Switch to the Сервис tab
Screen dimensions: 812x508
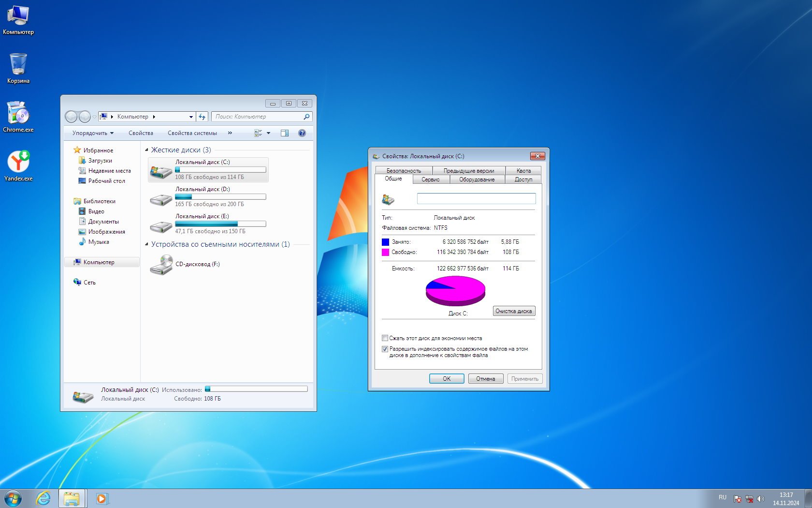coord(430,179)
